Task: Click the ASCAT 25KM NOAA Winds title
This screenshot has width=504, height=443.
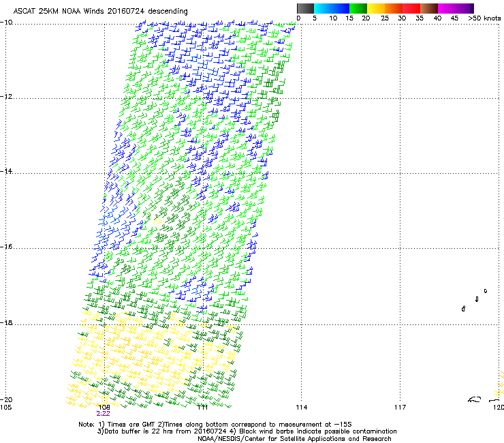Action: pyautogui.click(x=100, y=11)
